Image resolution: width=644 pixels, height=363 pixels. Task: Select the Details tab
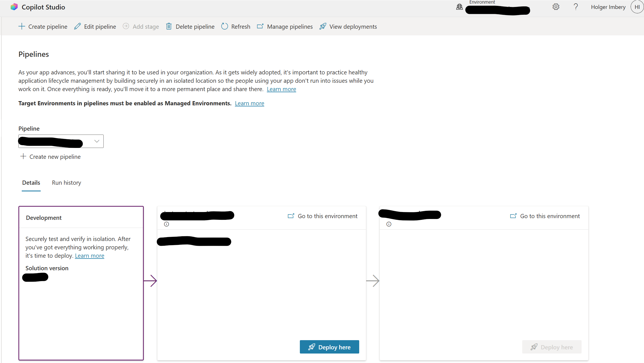[x=31, y=183]
